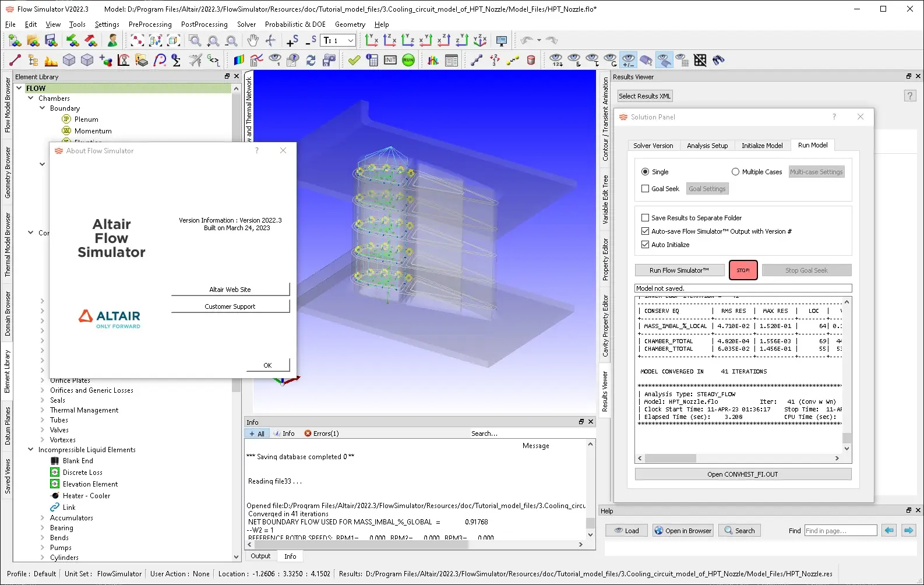Viewport: 924px width, 585px height.
Task: Toggle the eye icon labeled G
Action: pyautogui.click(x=610, y=60)
